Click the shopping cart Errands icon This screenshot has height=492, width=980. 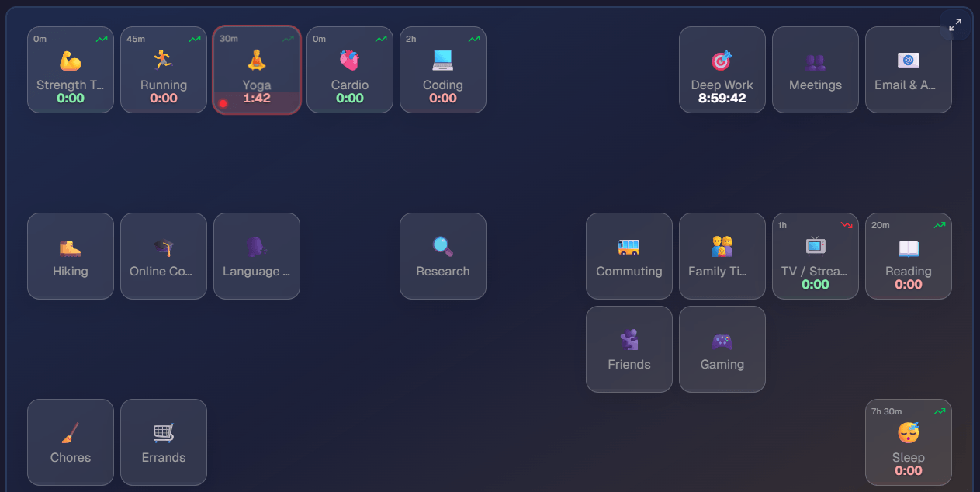coord(164,433)
